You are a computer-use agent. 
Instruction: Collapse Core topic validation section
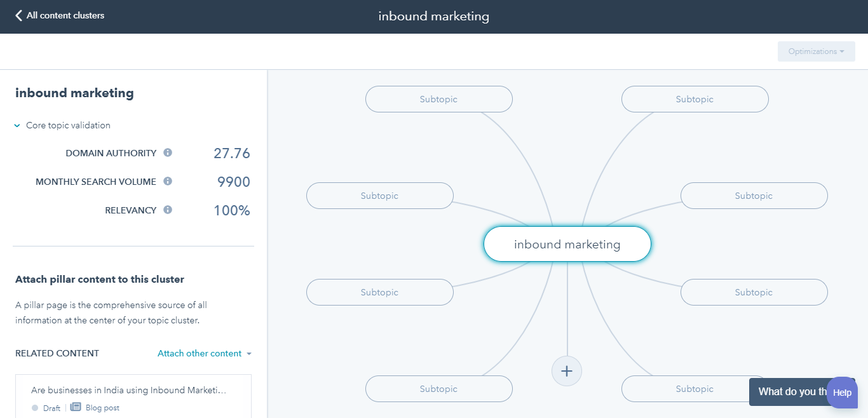[63, 125]
